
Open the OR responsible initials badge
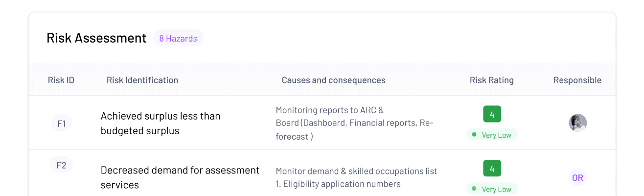tap(577, 178)
